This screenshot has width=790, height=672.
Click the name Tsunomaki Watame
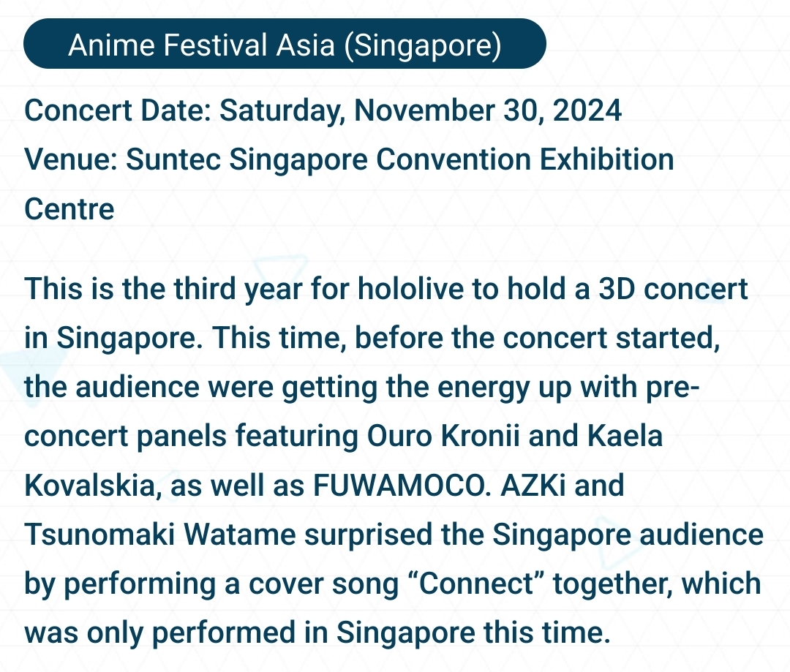[159, 535]
